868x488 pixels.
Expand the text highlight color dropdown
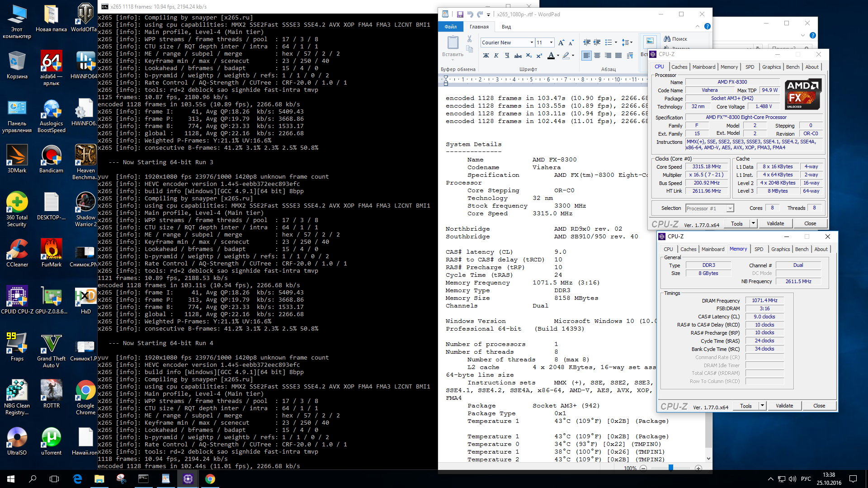click(x=573, y=56)
